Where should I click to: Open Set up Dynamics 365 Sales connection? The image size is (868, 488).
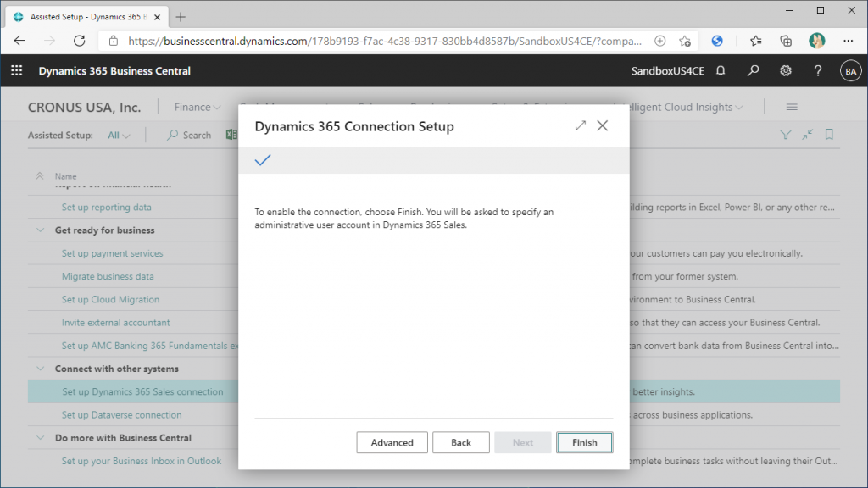point(142,391)
